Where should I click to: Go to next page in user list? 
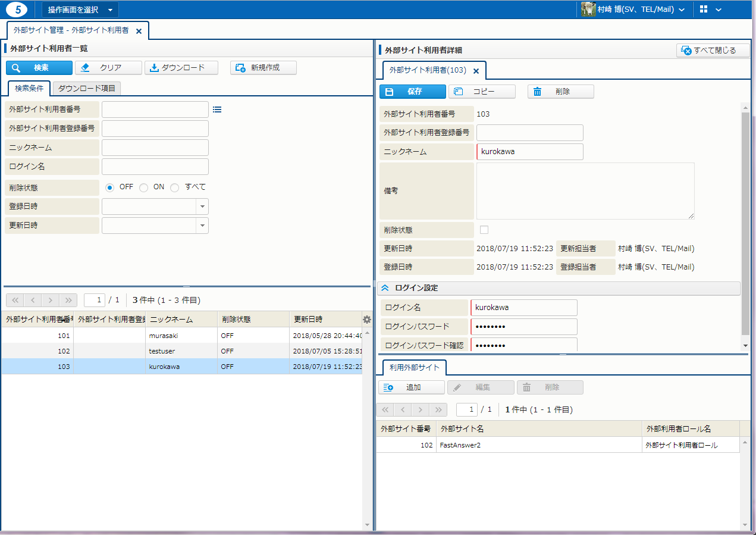tap(51, 300)
